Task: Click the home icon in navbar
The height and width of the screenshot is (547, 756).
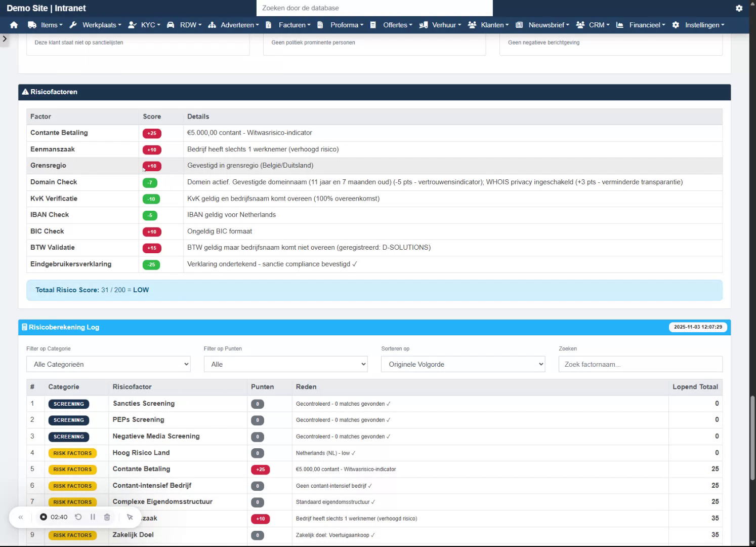Action: (x=14, y=25)
